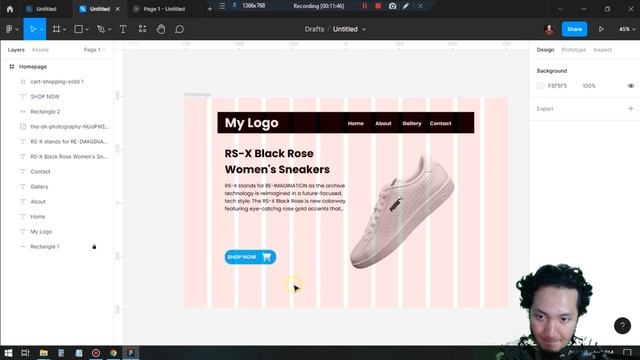
Task: Open the help question mark button
Action: pos(622,325)
